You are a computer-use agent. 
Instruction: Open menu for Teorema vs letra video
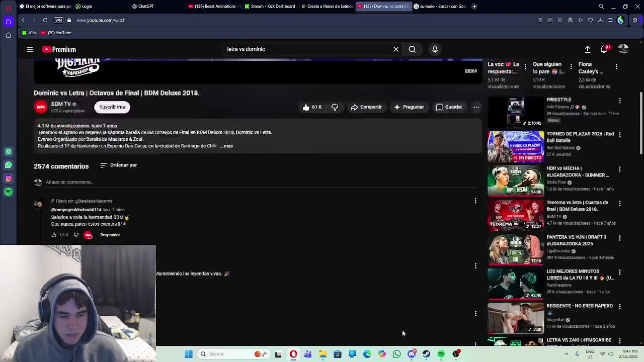(620, 204)
